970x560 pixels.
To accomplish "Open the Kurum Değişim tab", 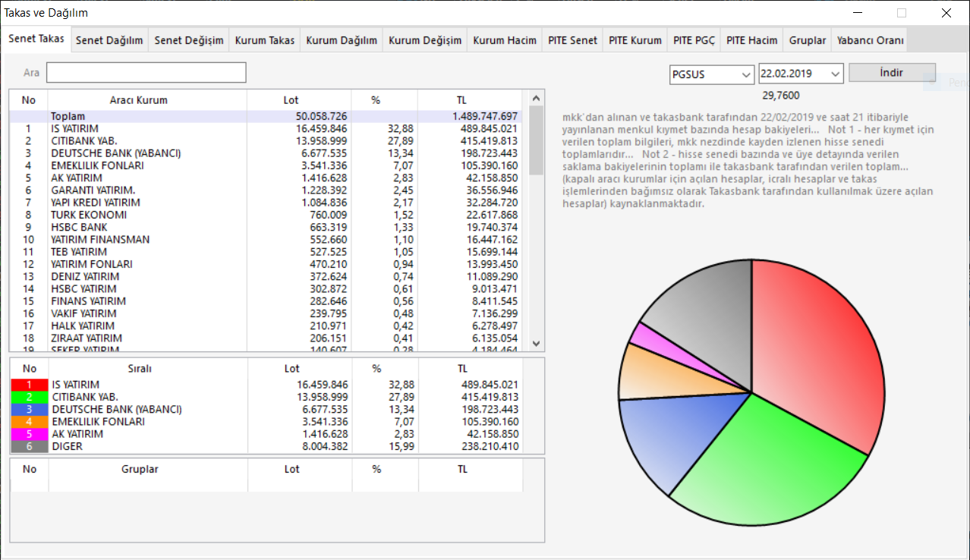I will click(425, 40).
